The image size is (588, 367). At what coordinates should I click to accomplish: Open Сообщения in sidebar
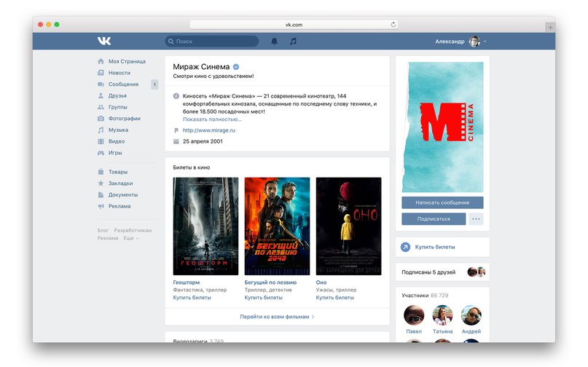[x=123, y=84]
